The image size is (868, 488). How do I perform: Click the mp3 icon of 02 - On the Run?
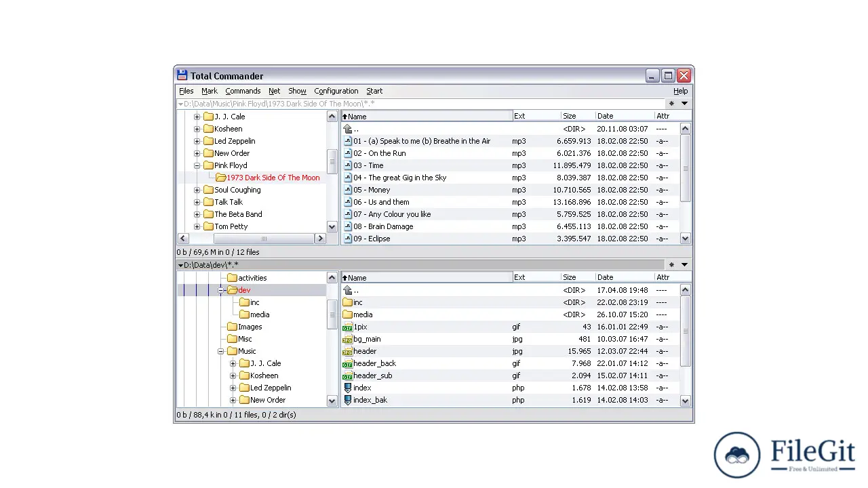pos(348,153)
